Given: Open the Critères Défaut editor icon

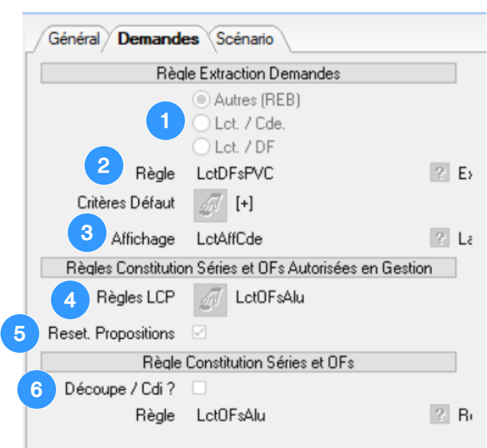Looking at the screenshot, I should 211,204.
